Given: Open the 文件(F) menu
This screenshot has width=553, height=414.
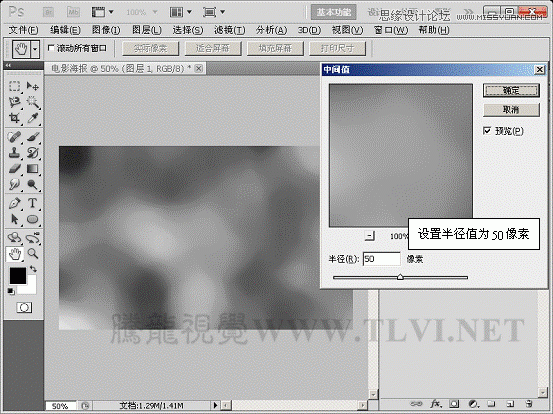Looking at the screenshot, I should [x=23, y=30].
